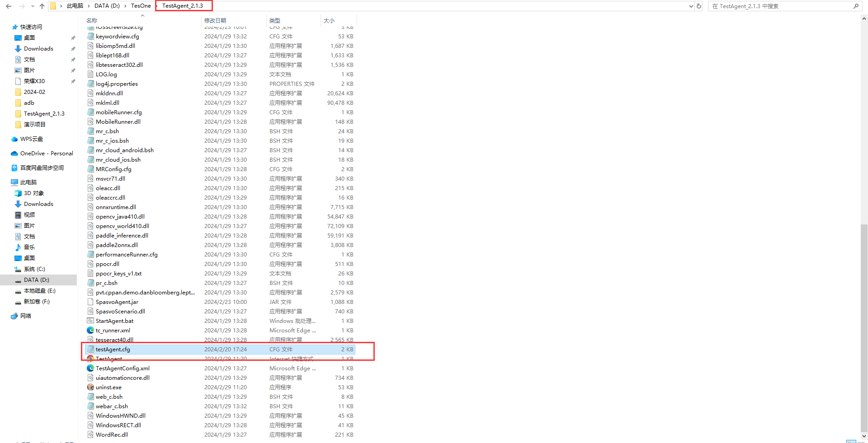This screenshot has width=868, height=443.
Task: Click 此电脑 computer icon
Action: click(x=14, y=182)
